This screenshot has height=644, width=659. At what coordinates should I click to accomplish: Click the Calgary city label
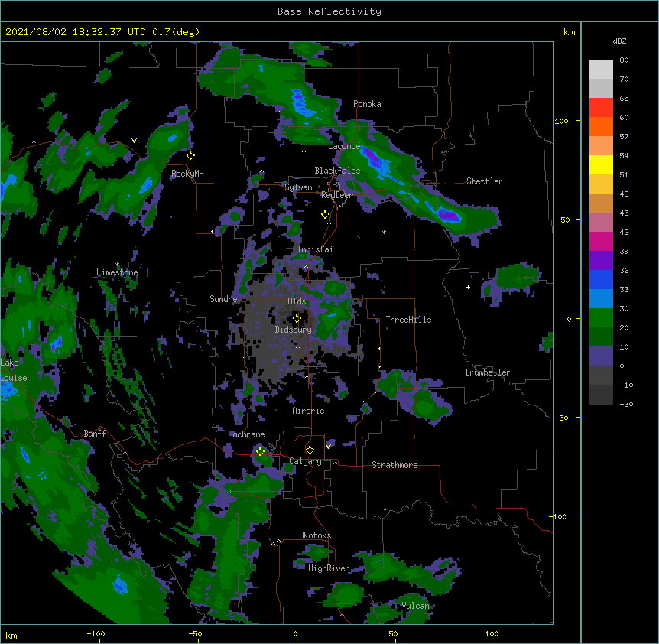coord(305,461)
